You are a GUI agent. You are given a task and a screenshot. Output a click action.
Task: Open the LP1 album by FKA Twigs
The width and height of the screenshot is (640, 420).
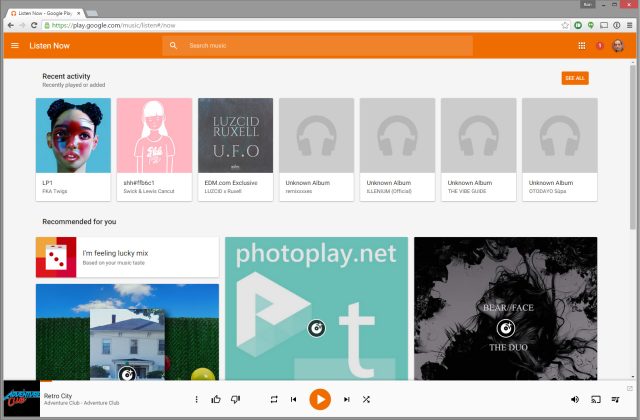[x=73, y=149]
